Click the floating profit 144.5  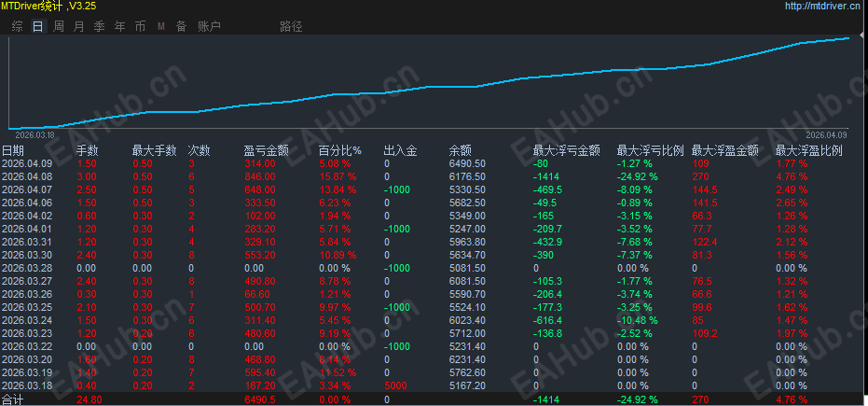click(704, 189)
